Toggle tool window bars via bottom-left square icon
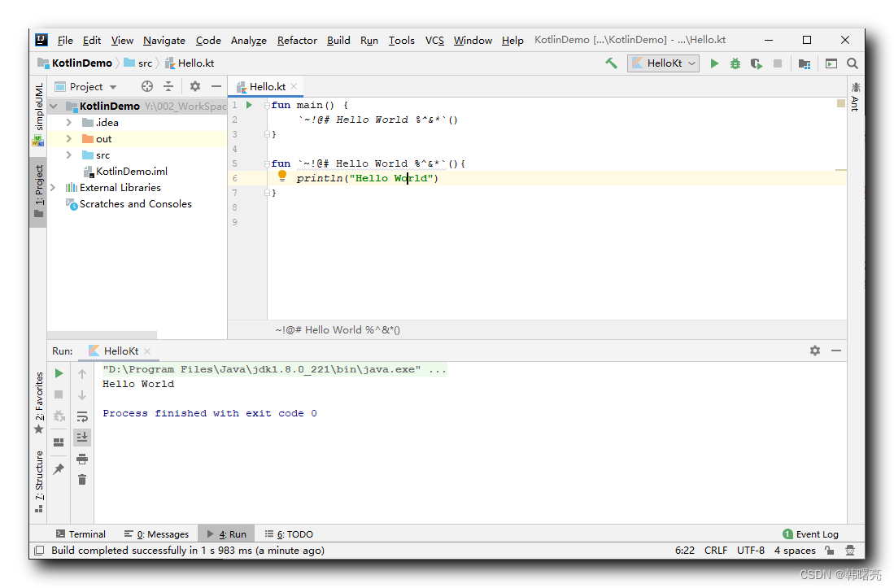This screenshot has width=894, height=588. [x=39, y=551]
